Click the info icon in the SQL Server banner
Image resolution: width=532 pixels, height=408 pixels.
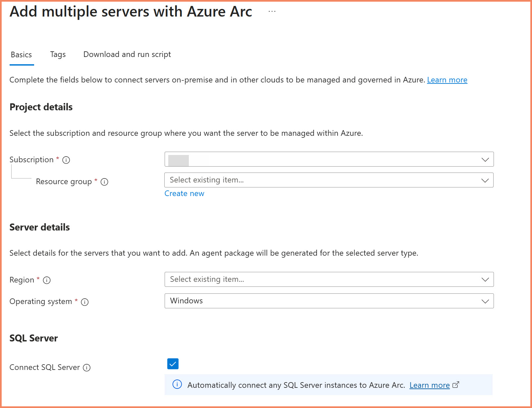[x=177, y=384]
